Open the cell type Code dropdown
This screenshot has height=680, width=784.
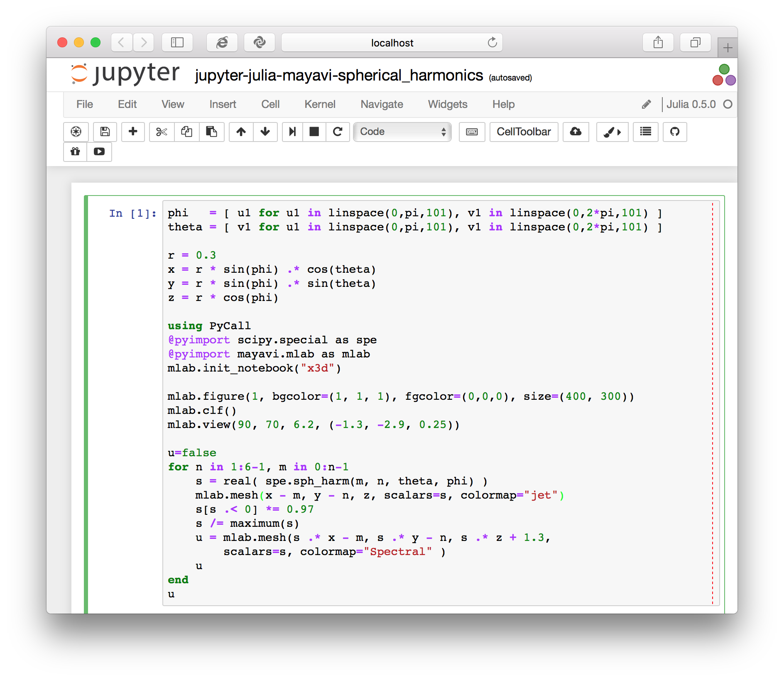pyautogui.click(x=402, y=132)
